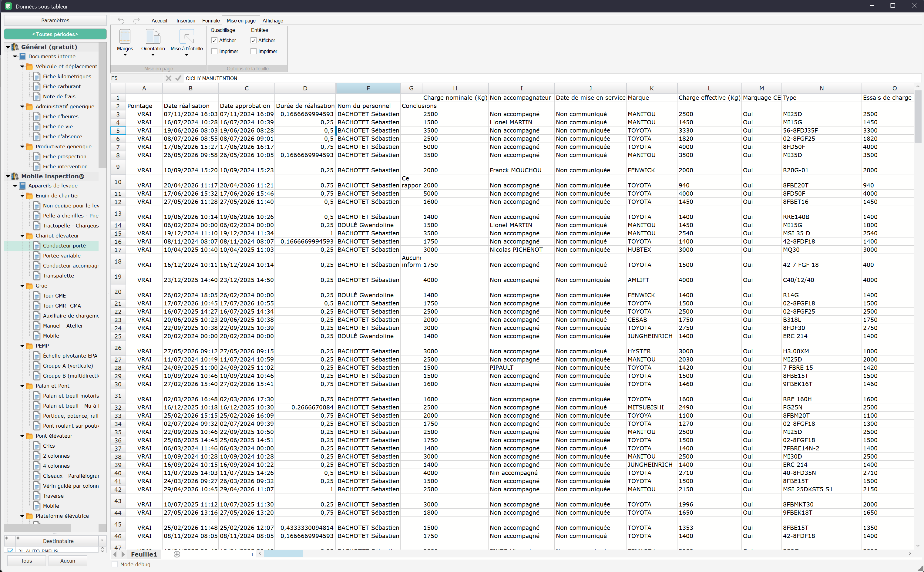
Task: Collapse the Chariot élévateur folder
Action: [22, 236]
